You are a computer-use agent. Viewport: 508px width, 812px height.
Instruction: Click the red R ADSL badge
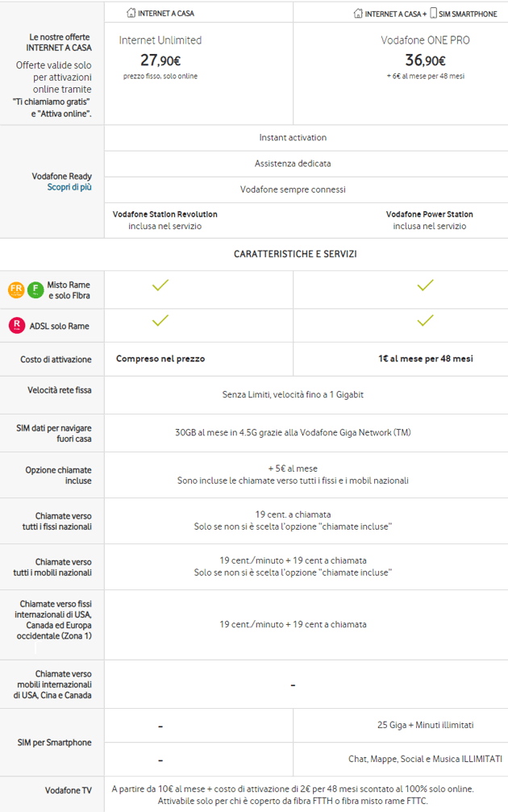coord(15,326)
